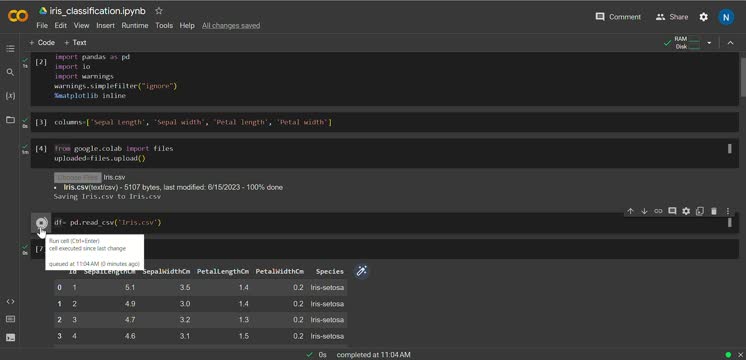746x360 pixels.
Task: Move cell up with arrow icon
Action: click(630, 211)
